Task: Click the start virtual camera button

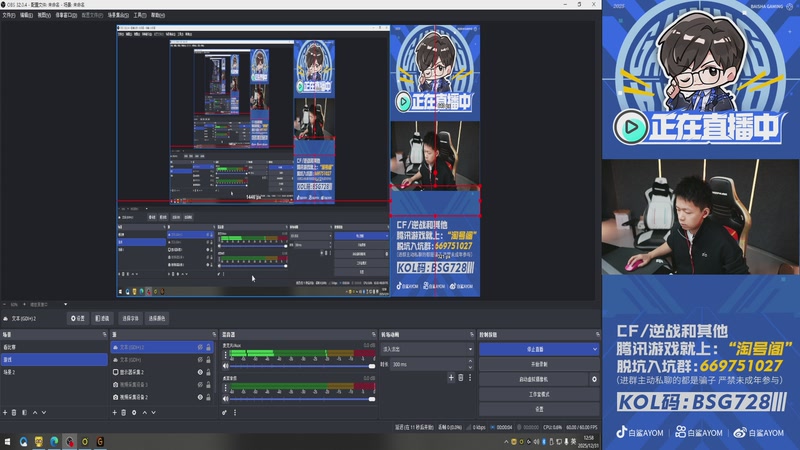Action: coord(534,379)
